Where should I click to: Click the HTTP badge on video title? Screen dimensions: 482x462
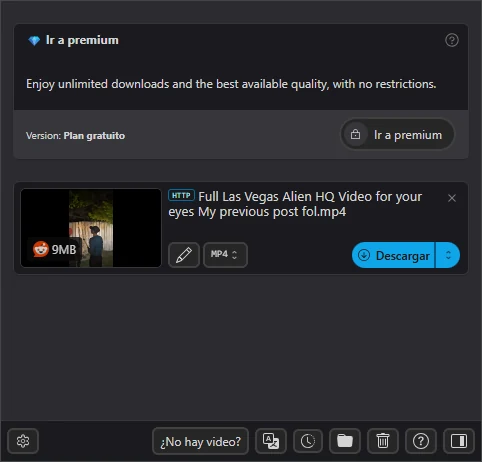point(181,195)
